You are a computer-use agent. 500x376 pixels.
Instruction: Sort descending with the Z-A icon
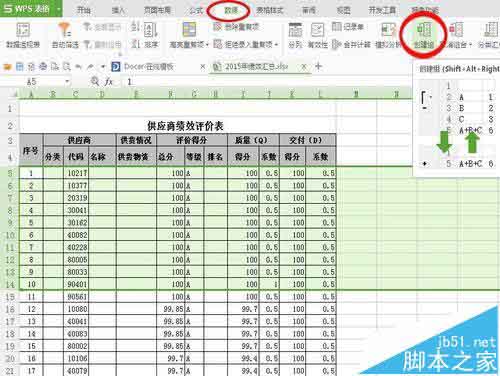coord(135,44)
